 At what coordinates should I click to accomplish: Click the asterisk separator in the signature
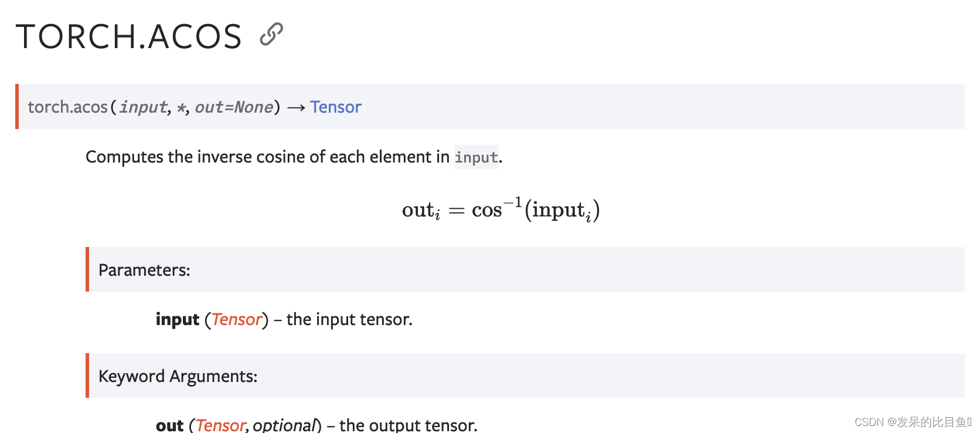click(x=182, y=107)
